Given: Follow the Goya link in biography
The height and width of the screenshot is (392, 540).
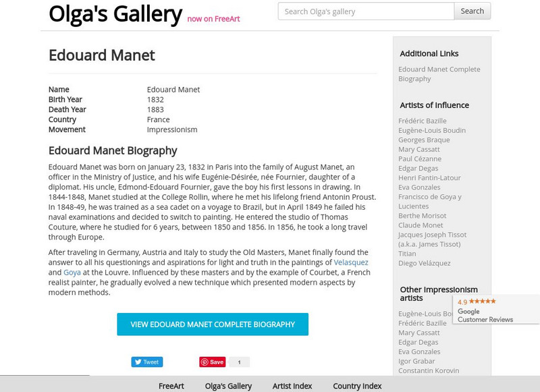Looking at the screenshot, I should point(72,273).
